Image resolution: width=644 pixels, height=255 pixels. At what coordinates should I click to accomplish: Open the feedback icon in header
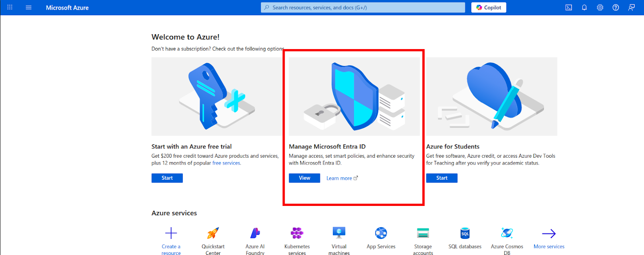632,8
